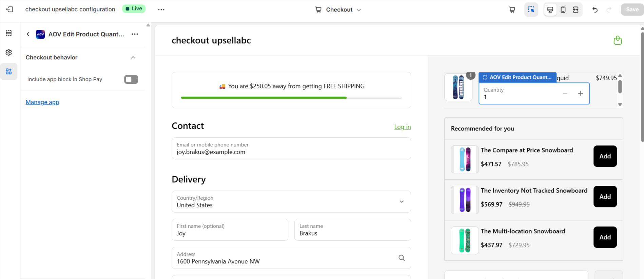Open AOV Edit Product block options menu
The height and width of the screenshot is (279, 644).
tap(135, 34)
